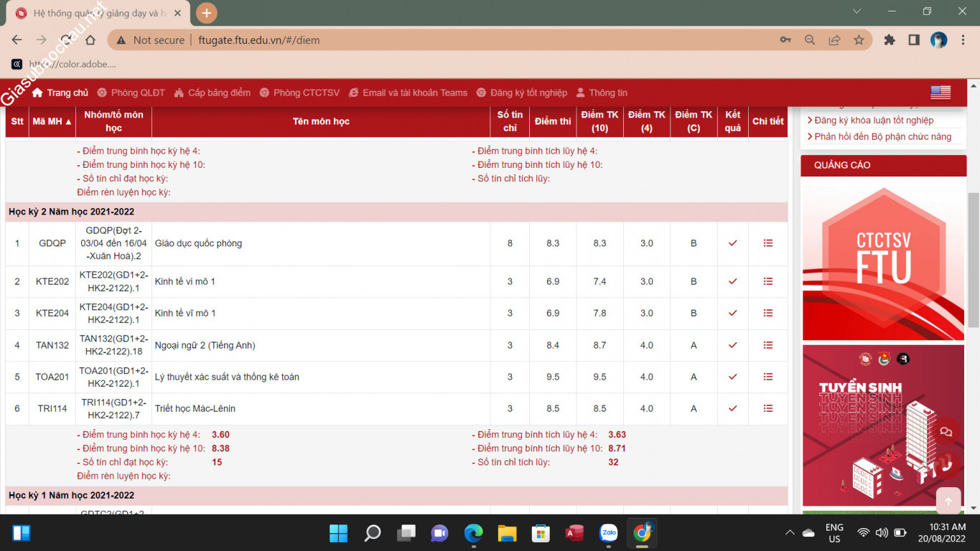Screen dimensions: 980x551
Task: Click the browser address bar URL
Action: pos(258,40)
